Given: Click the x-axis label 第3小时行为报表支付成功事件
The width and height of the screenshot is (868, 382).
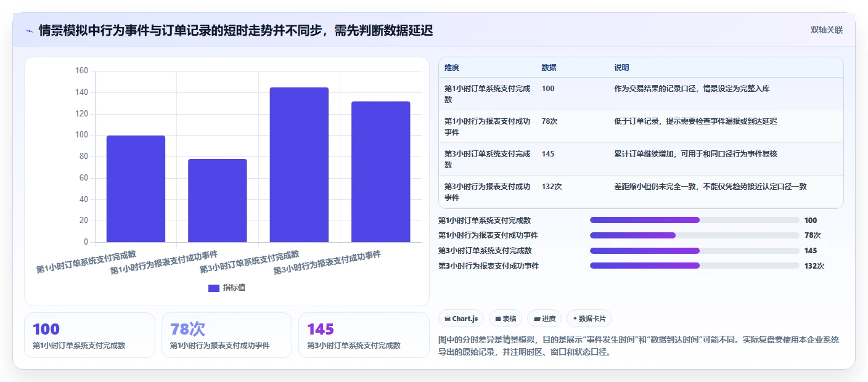Looking at the screenshot, I should [x=327, y=262].
